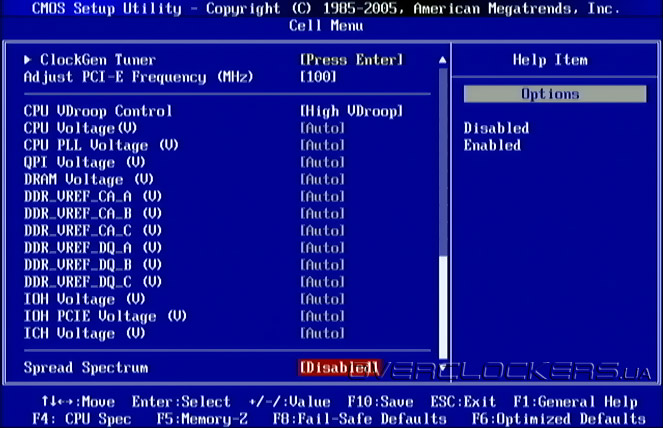Click the arrow keys Move hint
The image size is (663, 428).
(78, 401)
